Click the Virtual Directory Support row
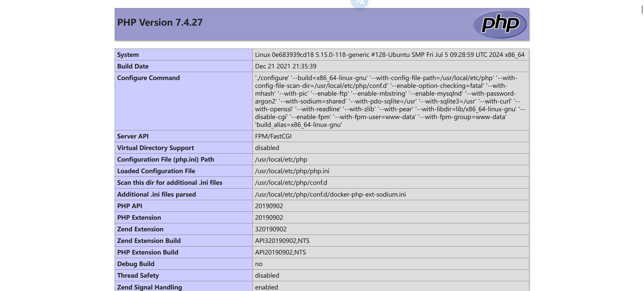 coord(155,148)
